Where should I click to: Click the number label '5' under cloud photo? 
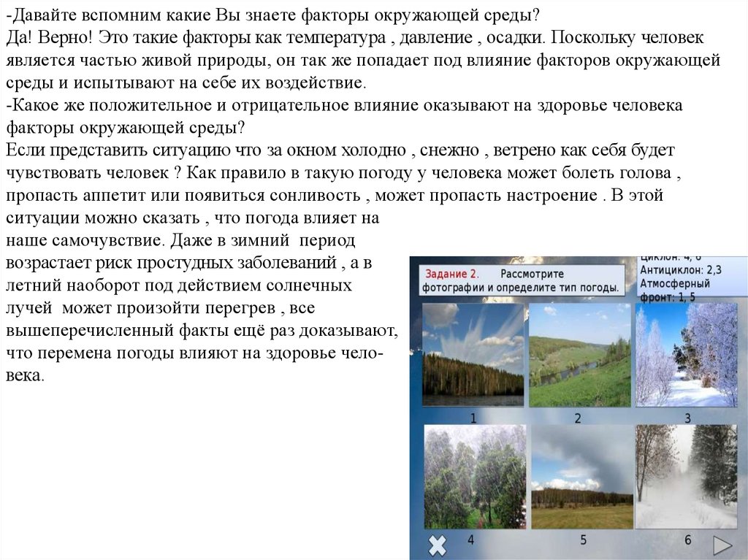pos(583,540)
